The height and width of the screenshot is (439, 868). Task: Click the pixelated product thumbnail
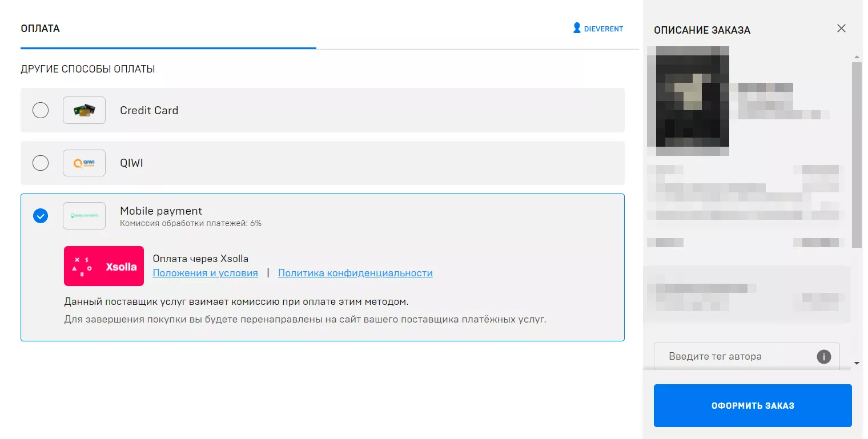click(688, 101)
